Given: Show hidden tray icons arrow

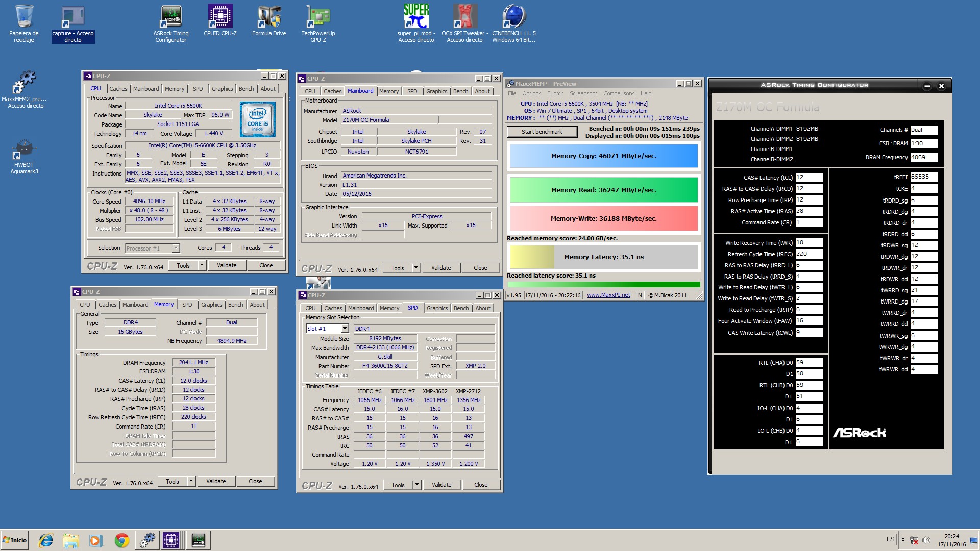Looking at the screenshot, I should tap(903, 540).
